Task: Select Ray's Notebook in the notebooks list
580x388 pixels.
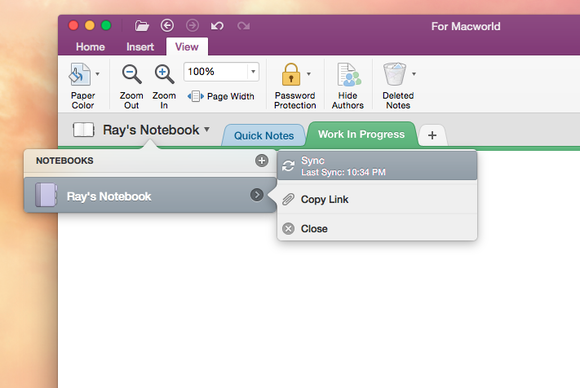Action: pos(150,195)
